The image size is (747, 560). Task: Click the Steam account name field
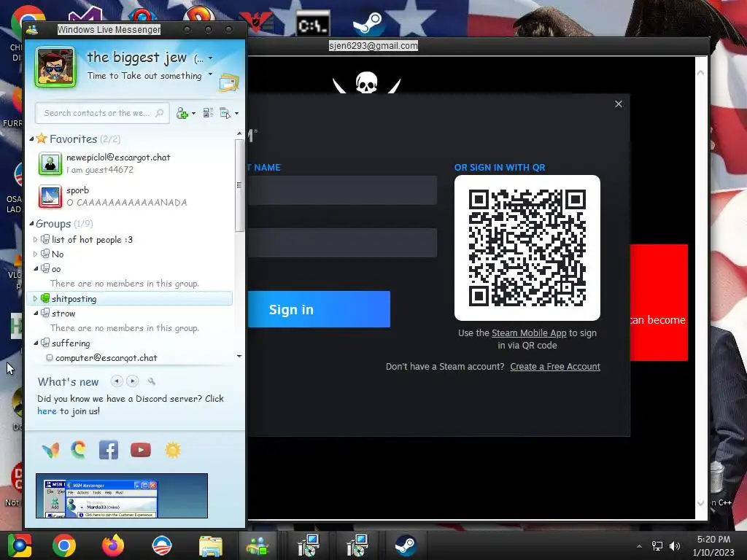342,190
